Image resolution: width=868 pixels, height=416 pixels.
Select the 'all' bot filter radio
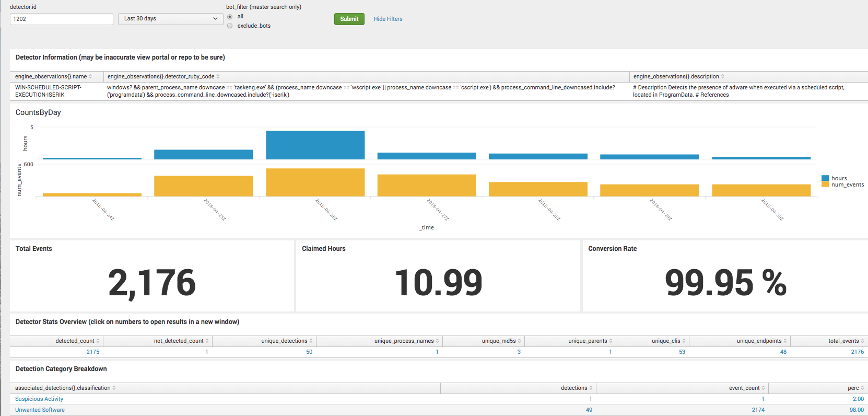coord(230,17)
